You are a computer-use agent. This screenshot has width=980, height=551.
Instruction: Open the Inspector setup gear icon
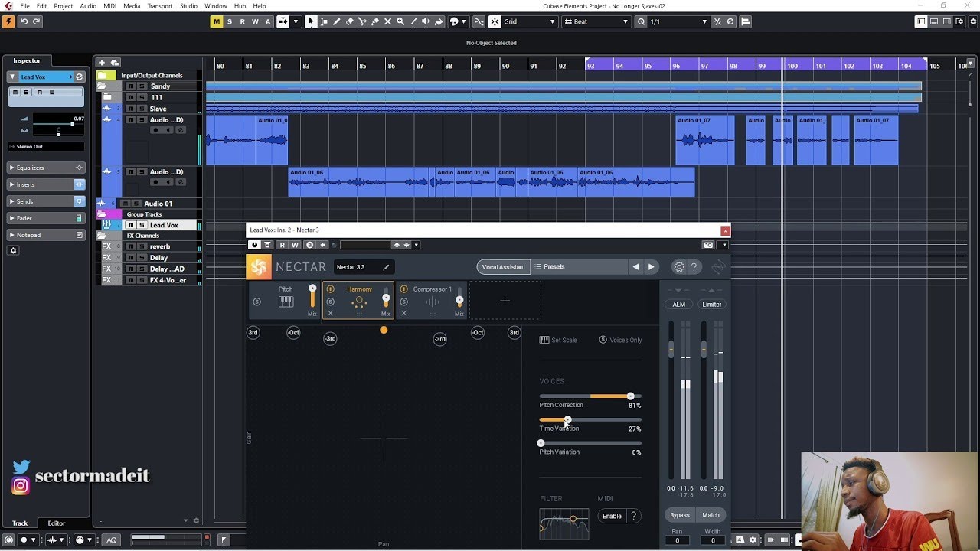point(13,250)
